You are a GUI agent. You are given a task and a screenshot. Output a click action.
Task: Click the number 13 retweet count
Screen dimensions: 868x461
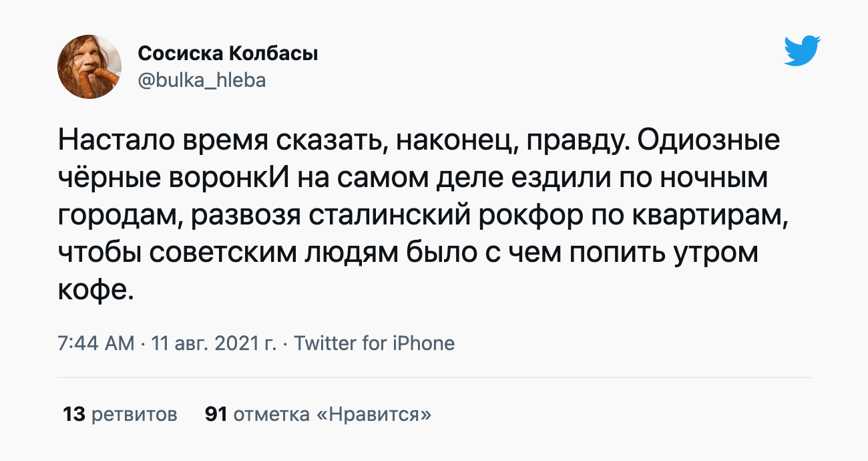tap(74, 414)
